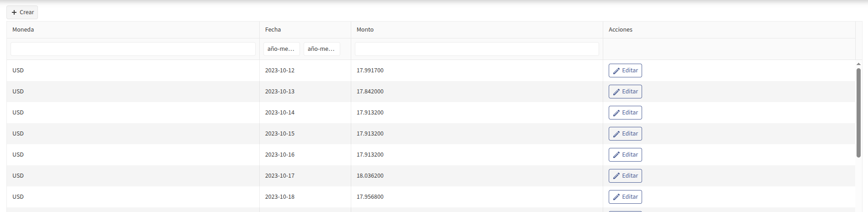Select amount 17.991700
Viewport: 868px width, 212px height.
click(370, 71)
